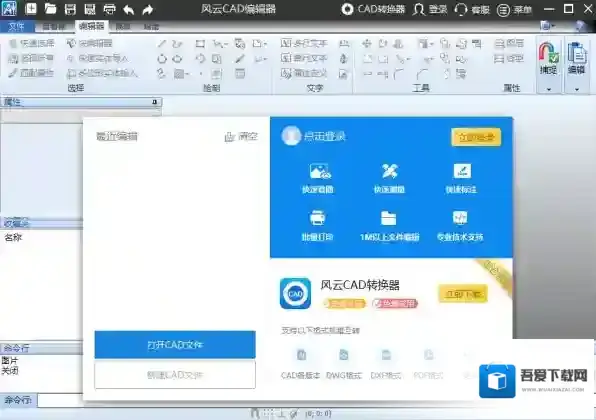Click the 快速测图 feature icon
The image size is (596, 420).
pyautogui.click(x=389, y=171)
